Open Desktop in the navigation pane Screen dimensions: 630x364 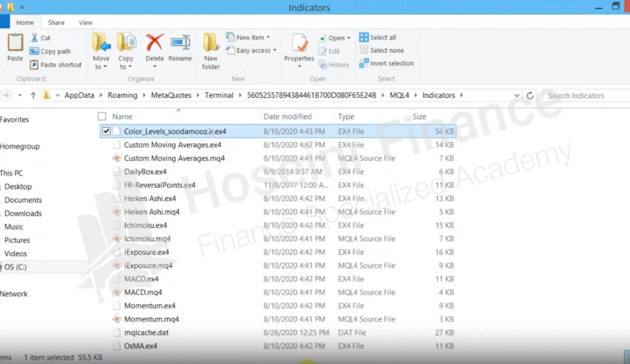(18, 186)
